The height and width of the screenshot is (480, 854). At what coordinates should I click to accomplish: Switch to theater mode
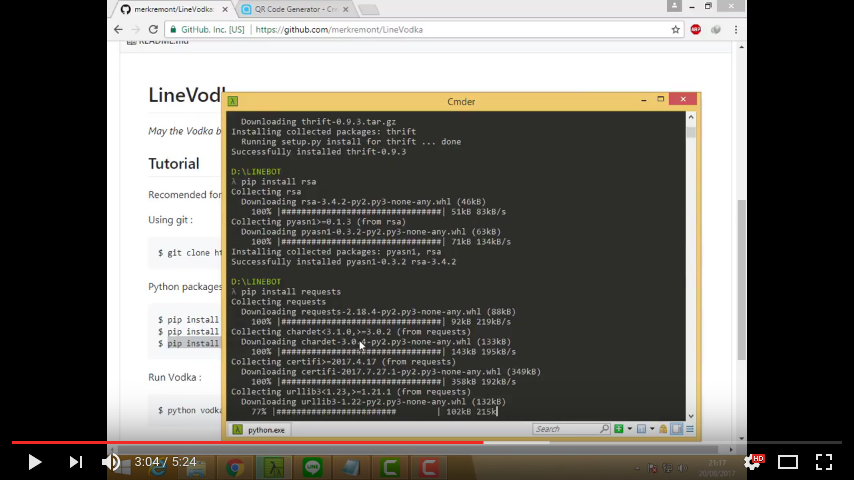[788, 462]
